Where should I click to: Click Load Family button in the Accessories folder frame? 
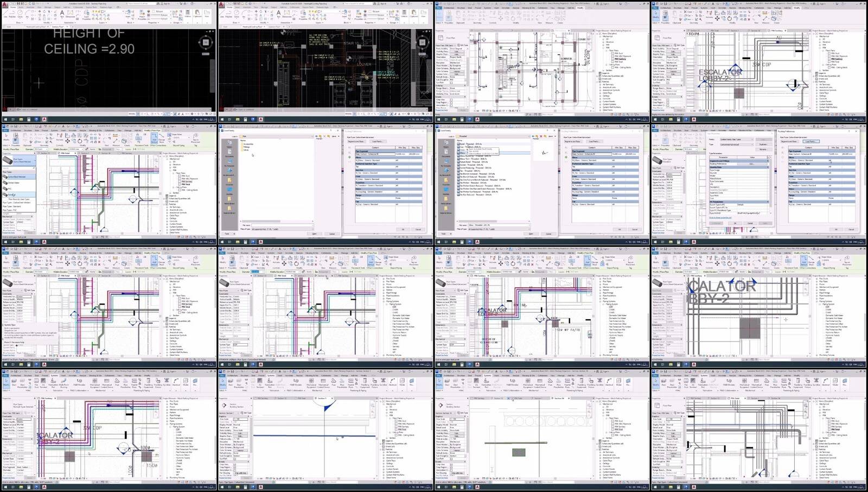[x=378, y=141]
